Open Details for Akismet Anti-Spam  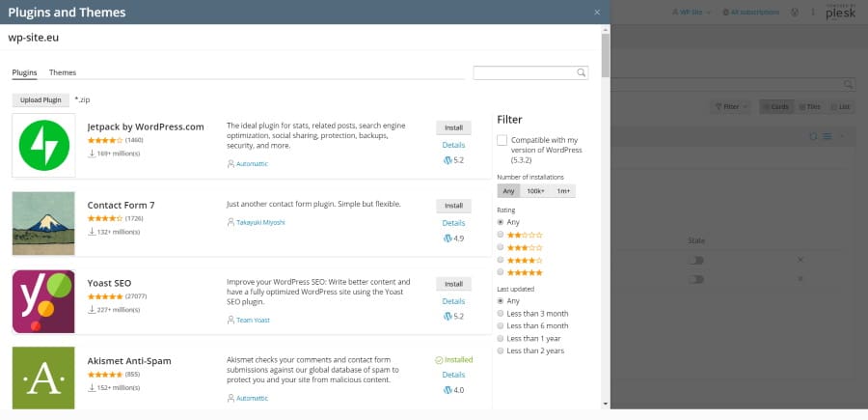pos(453,376)
